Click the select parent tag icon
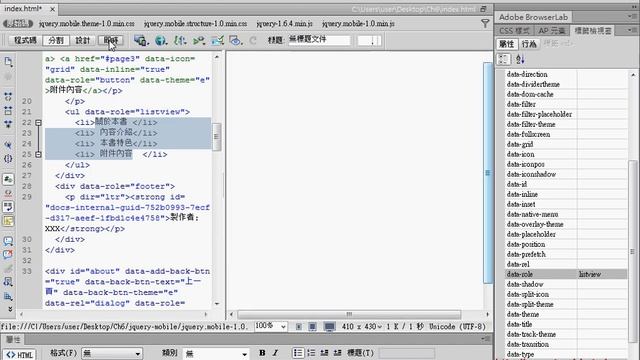This screenshot has width=640, height=360. coord(8,145)
